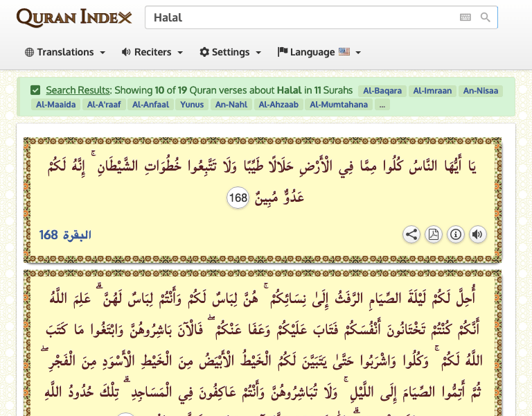Click the verse number 168 circle
Image resolution: width=532 pixels, height=416 pixels.
[x=238, y=198]
